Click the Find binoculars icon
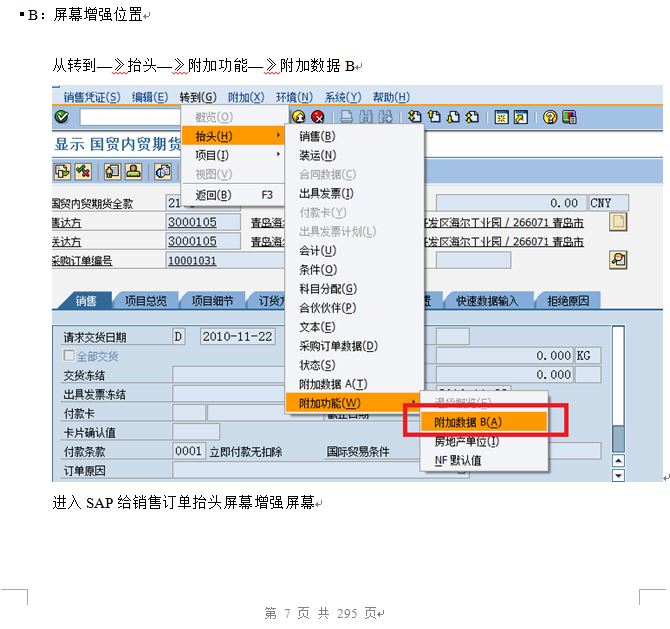Viewport: 670px width, 629px height. (366, 117)
